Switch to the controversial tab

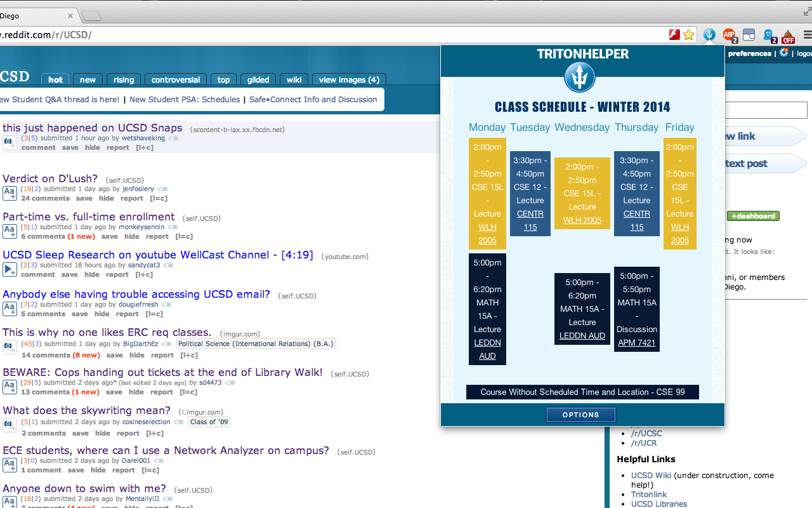pos(175,79)
